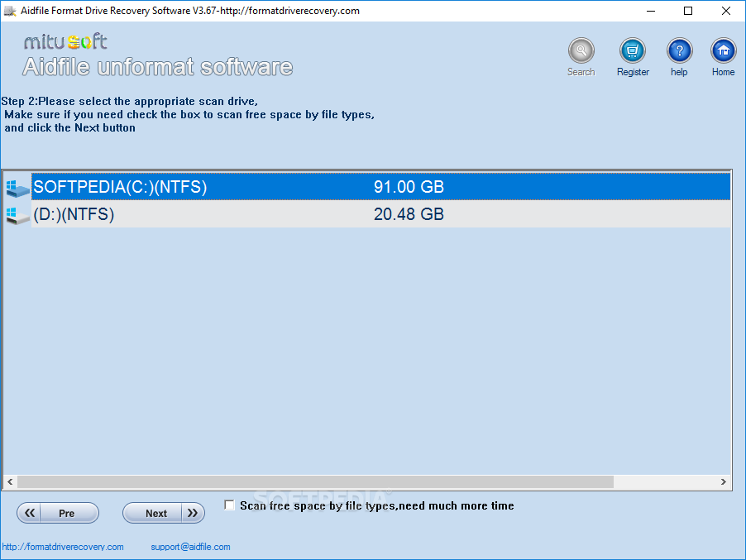Viewport: 746px width, 560px height.
Task: Click the SOFTPEDIA C: drive icon
Action: tap(17, 188)
